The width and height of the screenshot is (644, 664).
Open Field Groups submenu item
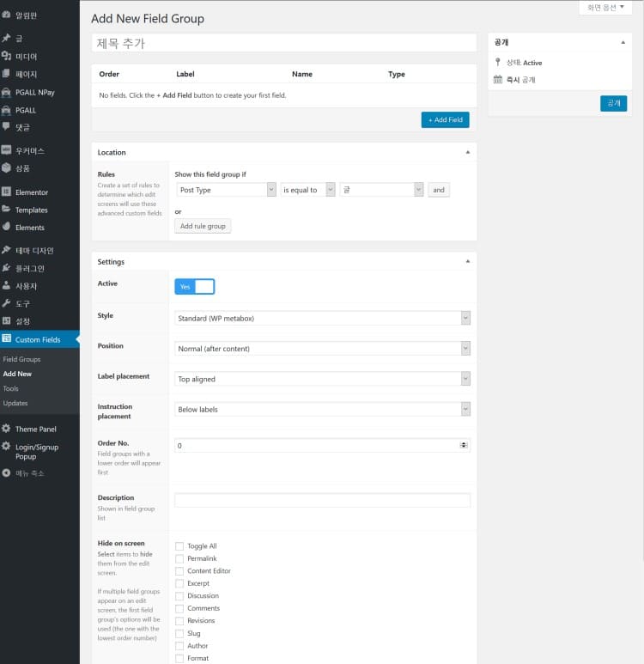coord(21,359)
